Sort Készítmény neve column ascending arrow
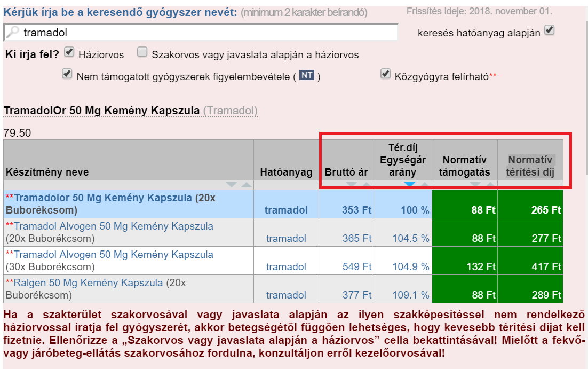Viewport: 588px width, 369px height. (x=247, y=185)
